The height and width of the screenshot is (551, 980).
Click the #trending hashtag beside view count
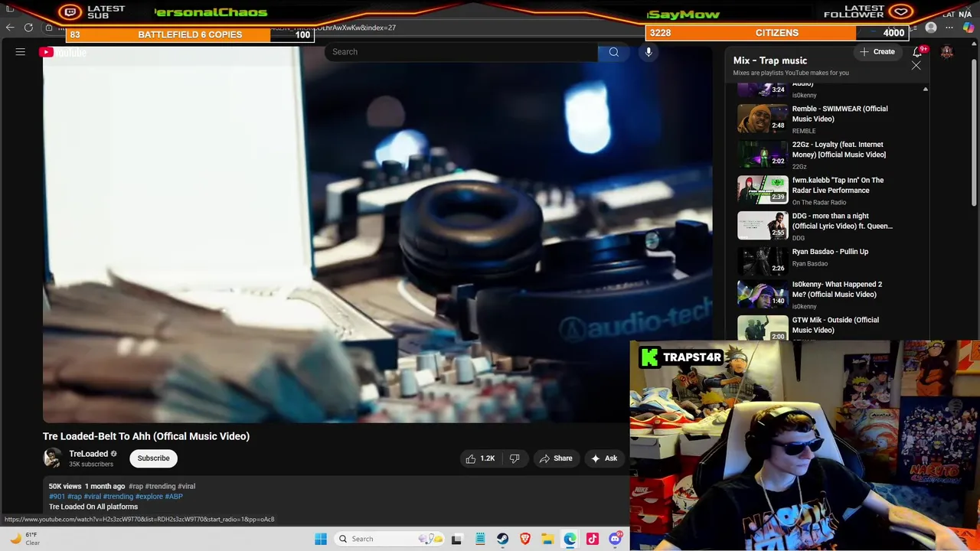click(160, 487)
